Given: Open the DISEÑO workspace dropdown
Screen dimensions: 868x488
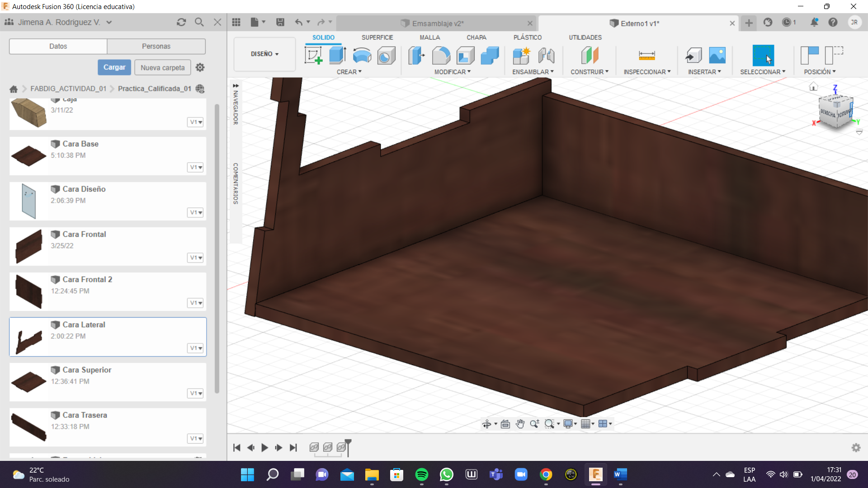Looking at the screenshot, I should (x=264, y=54).
